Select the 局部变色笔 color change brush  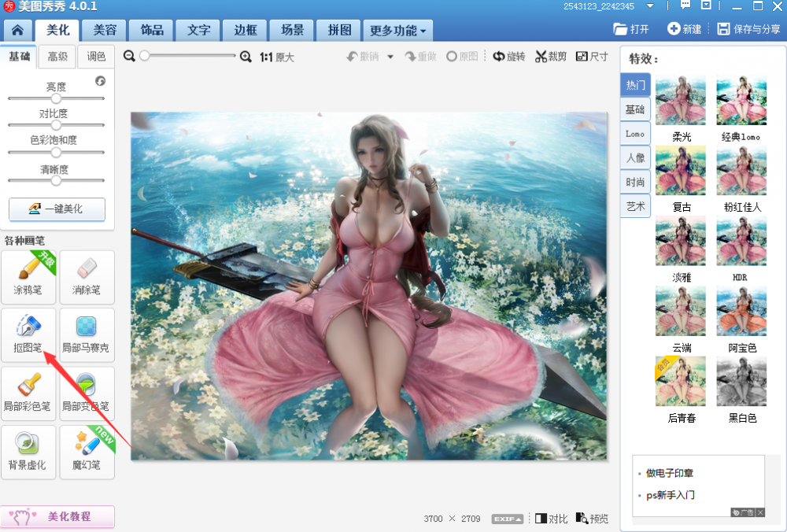pos(87,393)
